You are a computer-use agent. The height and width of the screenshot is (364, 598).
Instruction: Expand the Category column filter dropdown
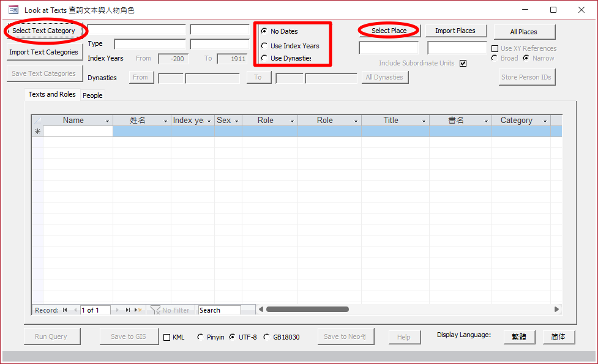pyautogui.click(x=545, y=121)
